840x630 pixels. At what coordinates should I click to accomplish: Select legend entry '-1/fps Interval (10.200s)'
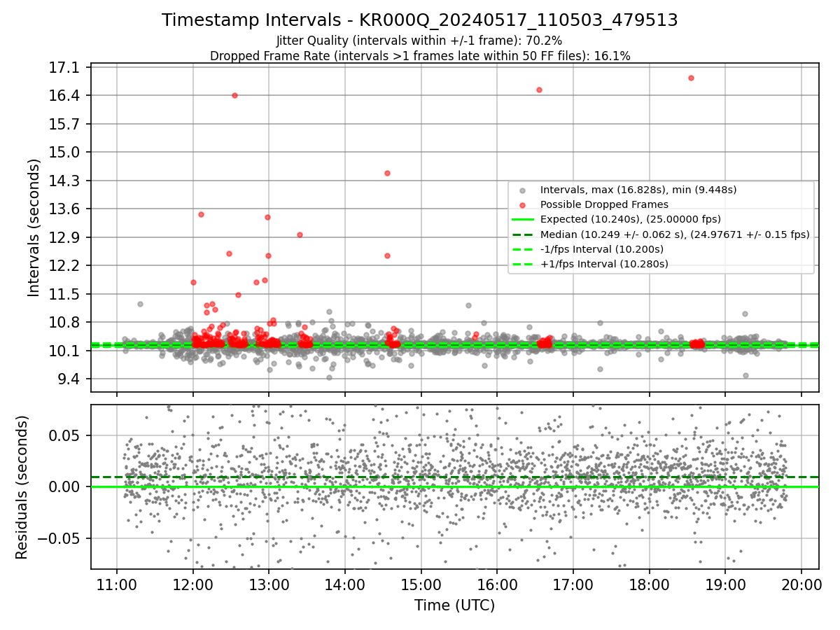click(602, 249)
